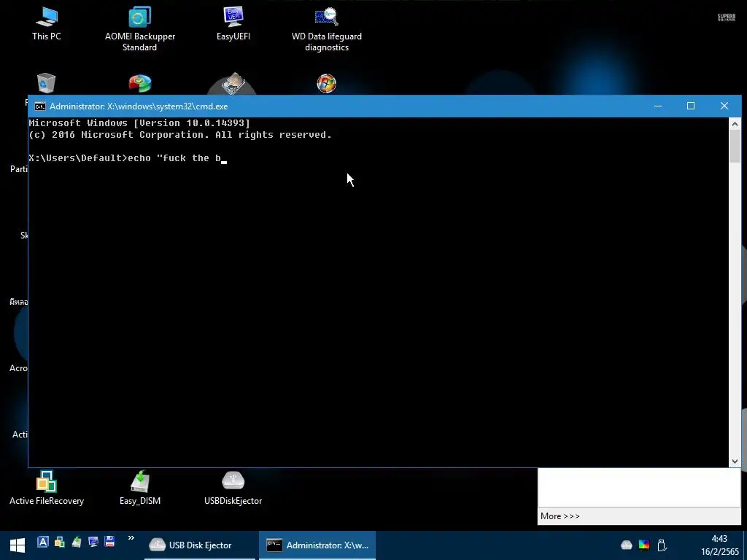Click the cmd window title bar text
Image resolution: width=747 pixels, height=560 pixels.
point(139,106)
